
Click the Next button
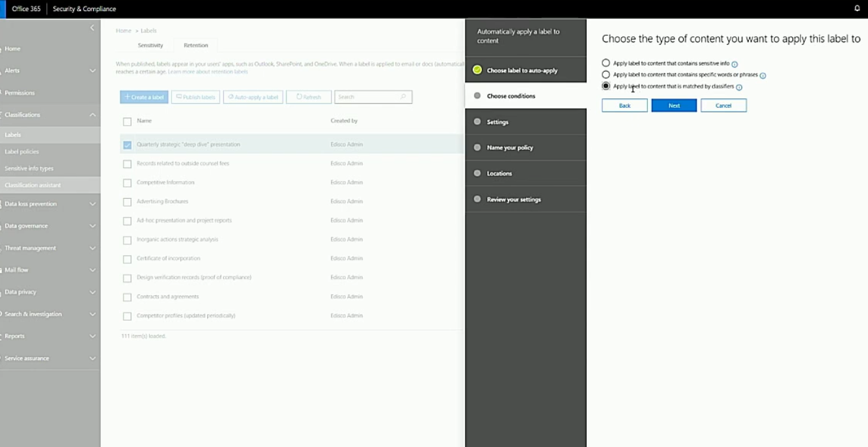674,106
